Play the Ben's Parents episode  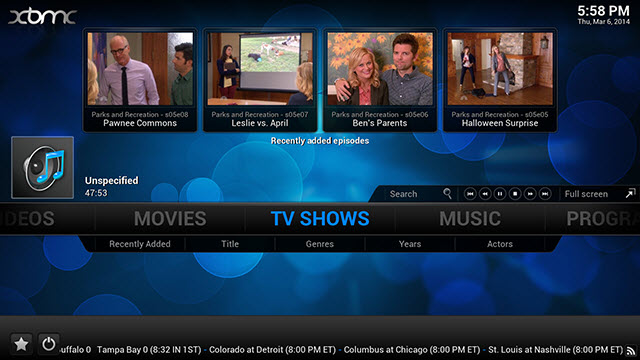(380, 80)
